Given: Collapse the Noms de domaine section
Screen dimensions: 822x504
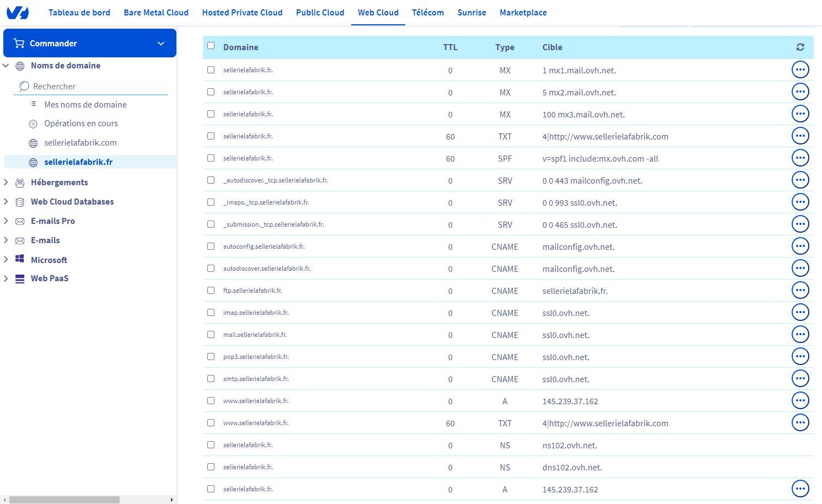Looking at the screenshot, I should tap(6, 66).
